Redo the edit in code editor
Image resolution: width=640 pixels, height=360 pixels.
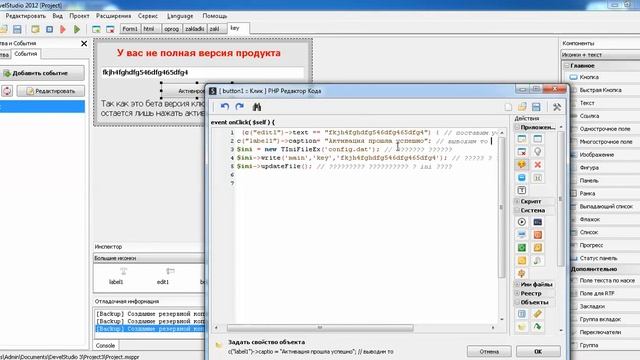(240, 107)
